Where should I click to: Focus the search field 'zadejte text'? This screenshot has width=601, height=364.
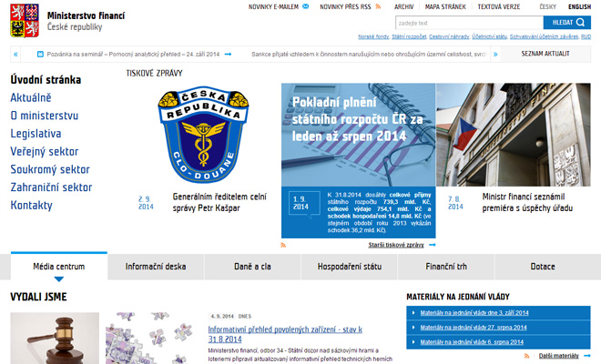pos(469,23)
